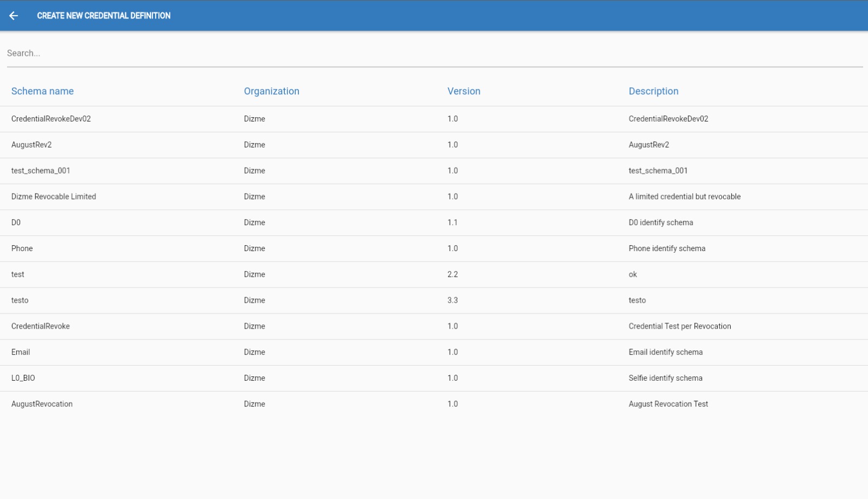Select the AugustRevocation schema name
868x499 pixels.
click(42, 404)
